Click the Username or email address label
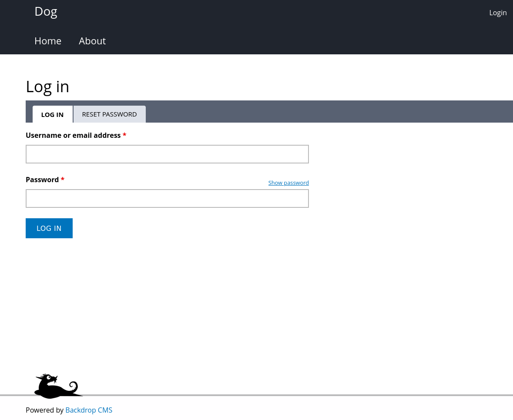513x420 pixels. click(x=73, y=135)
